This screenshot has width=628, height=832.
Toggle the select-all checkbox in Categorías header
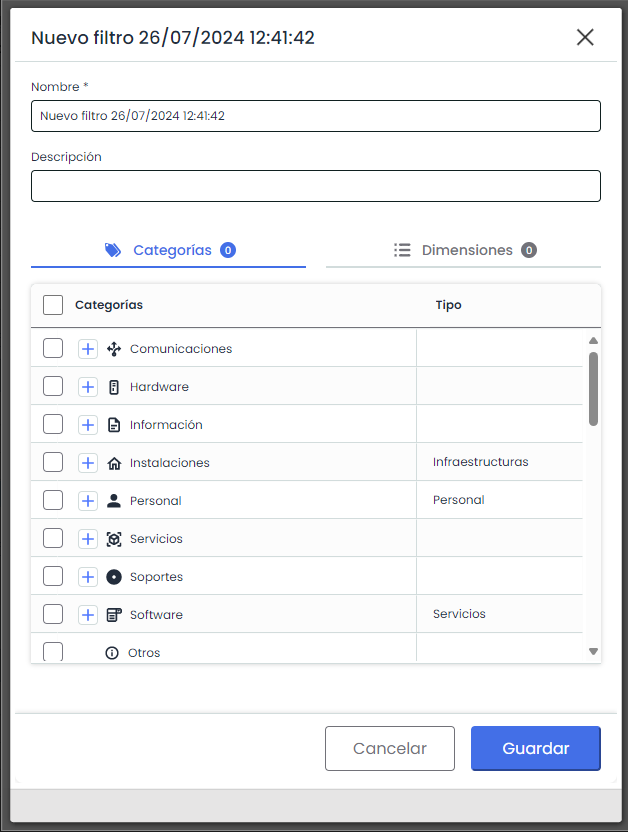pos(53,305)
